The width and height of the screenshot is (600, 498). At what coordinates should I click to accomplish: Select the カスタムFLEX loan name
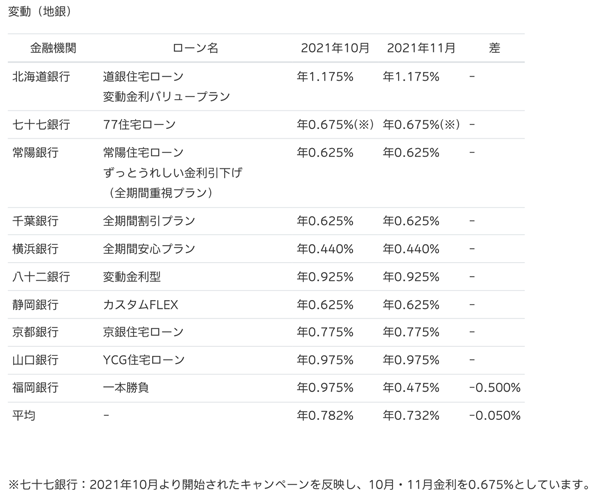point(140,305)
